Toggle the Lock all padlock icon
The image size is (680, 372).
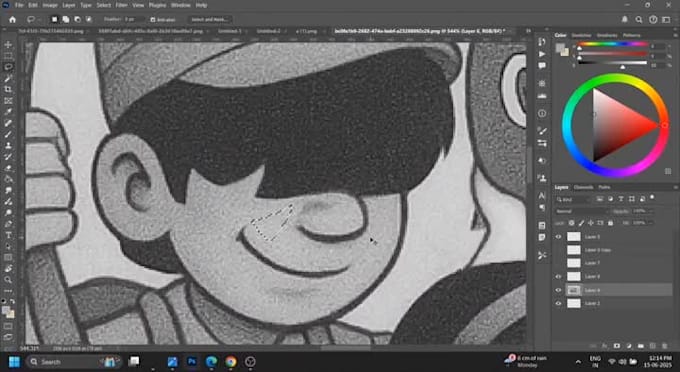pyautogui.click(x=611, y=223)
